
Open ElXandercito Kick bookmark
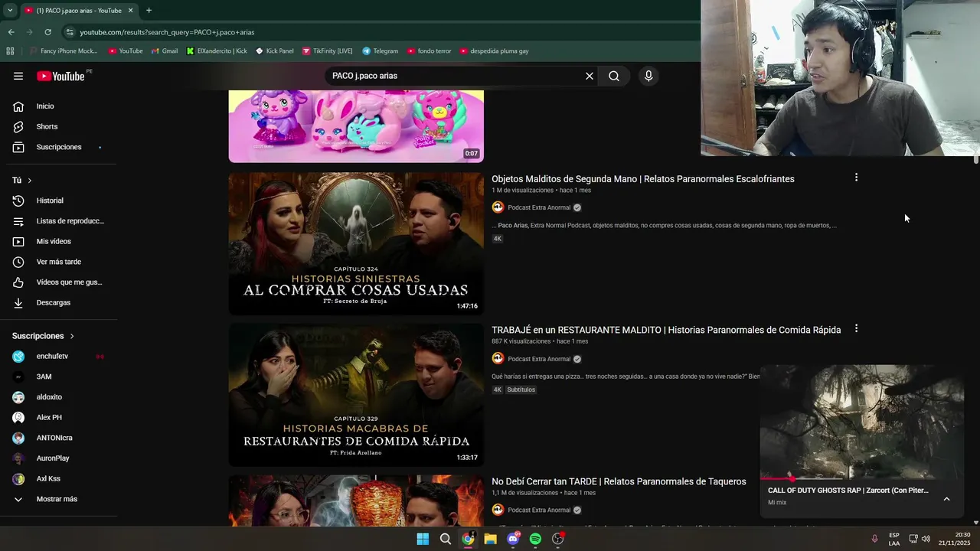[217, 51]
